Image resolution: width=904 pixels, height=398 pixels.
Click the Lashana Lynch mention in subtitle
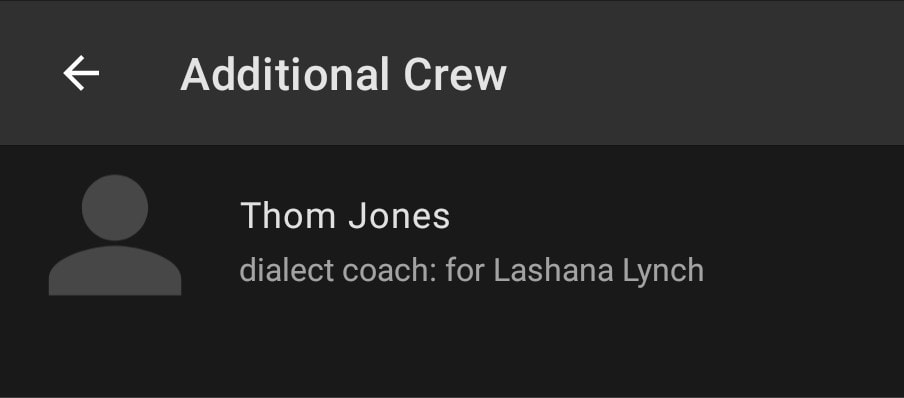[x=599, y=271]
